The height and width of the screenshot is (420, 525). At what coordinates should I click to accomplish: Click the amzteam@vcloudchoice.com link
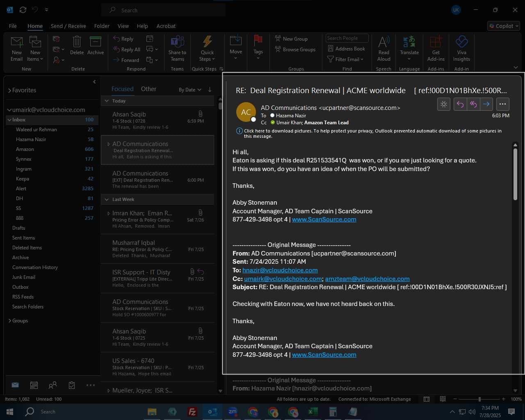[367, 279]
